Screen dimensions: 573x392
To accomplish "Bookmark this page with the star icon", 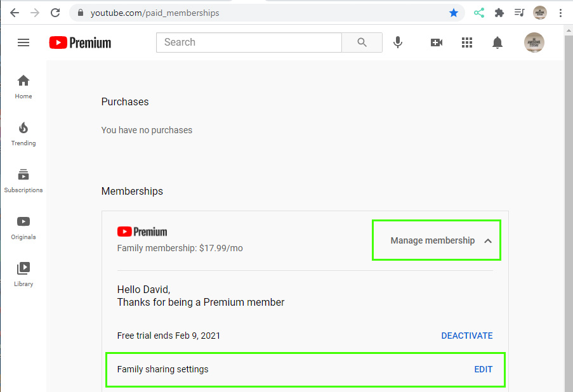I will [454, 13].
